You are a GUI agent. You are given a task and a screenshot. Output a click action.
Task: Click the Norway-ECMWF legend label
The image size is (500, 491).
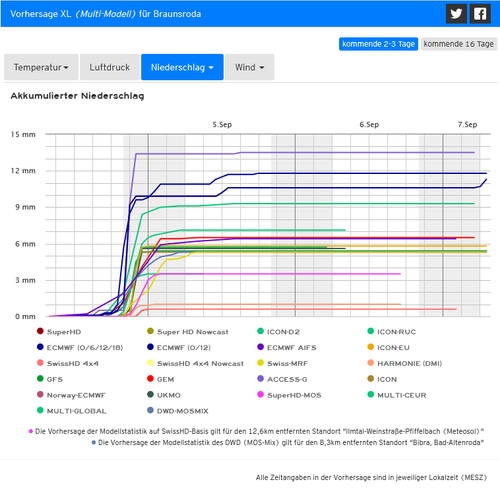pyautogui.click(x=76, y=395)
